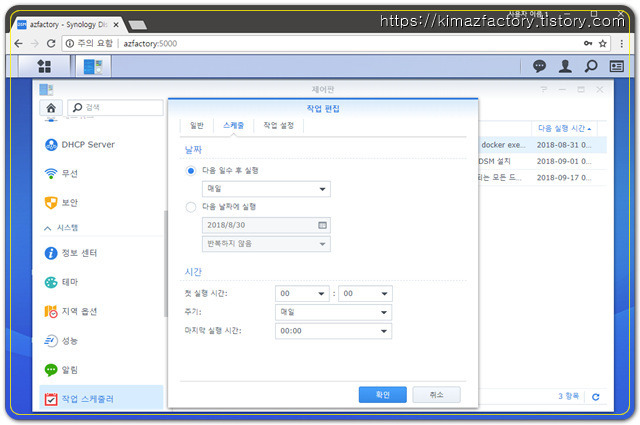
Task: Open the 반복하지 않음 repeat dropdown
Action: pyautogui.click(x=266, y=244)
